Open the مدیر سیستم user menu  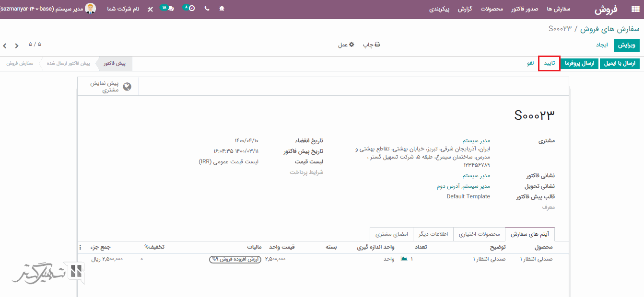[x=48, y=9]
